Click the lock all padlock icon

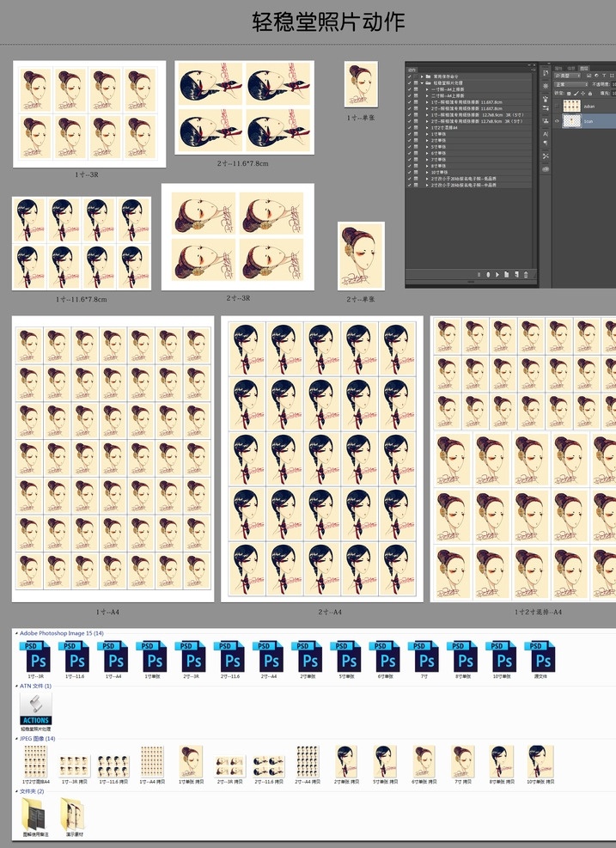(x=590, y=94)
